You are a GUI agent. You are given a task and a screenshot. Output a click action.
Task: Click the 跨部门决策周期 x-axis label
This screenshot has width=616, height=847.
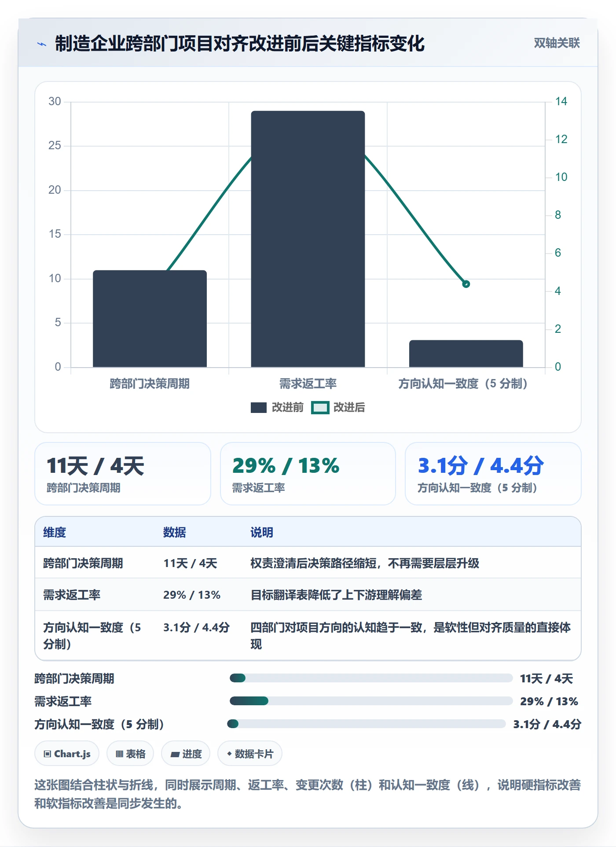(150, 383)
